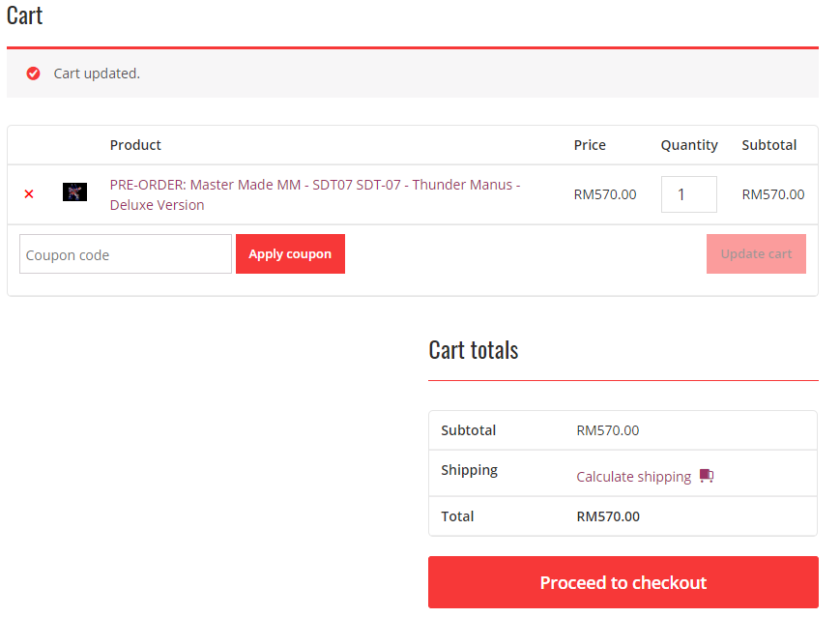Viewport: 840px width, 618px height.
Task: Expand the Calculate shipping link
Action: [x=633, y=477]
